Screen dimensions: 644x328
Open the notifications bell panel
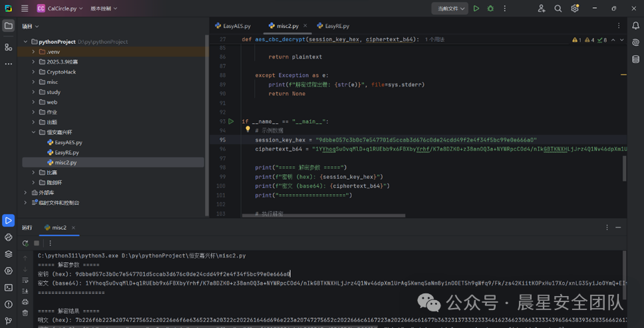coord(635,25)
